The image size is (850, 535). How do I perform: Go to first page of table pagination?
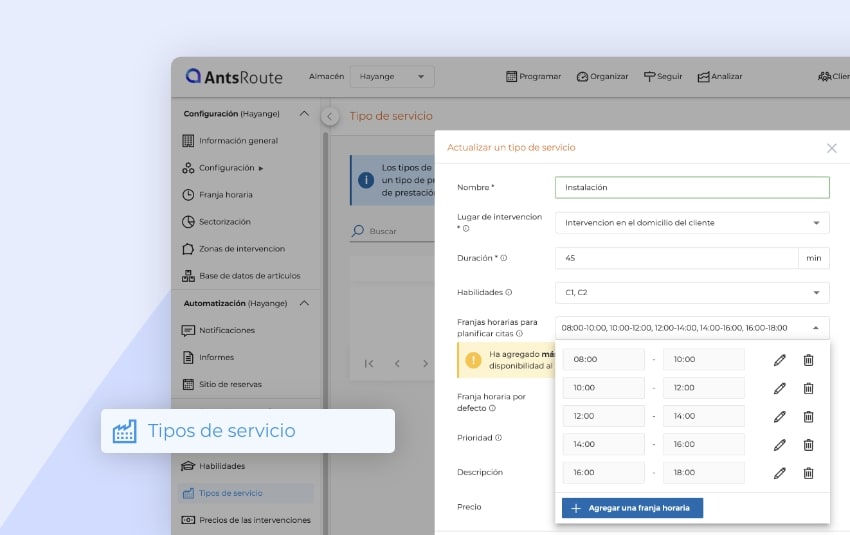pyautogui.click(x=369, y=364)
